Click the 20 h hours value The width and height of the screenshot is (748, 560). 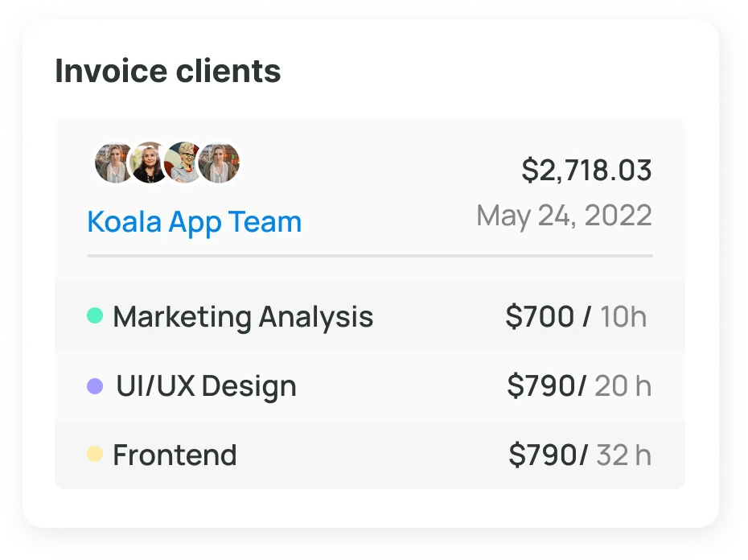click(623, 386)
